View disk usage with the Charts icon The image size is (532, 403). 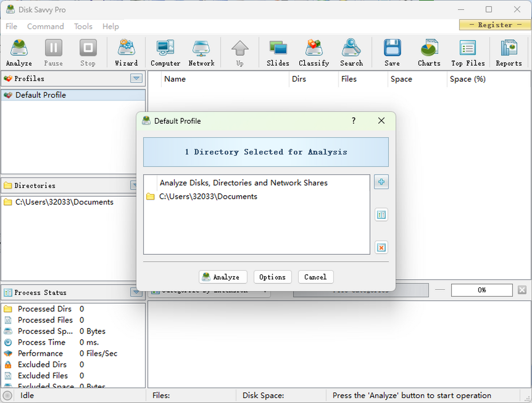(x=429, y=52)
